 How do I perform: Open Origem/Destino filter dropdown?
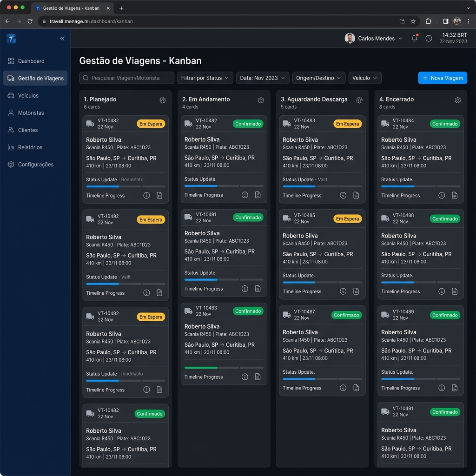click(x=318, y=78)
